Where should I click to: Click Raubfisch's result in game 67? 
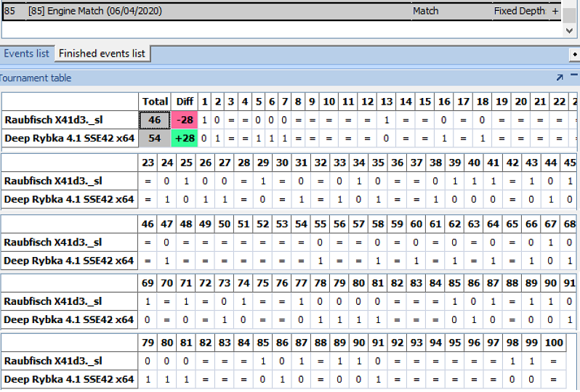pos(550,242)
